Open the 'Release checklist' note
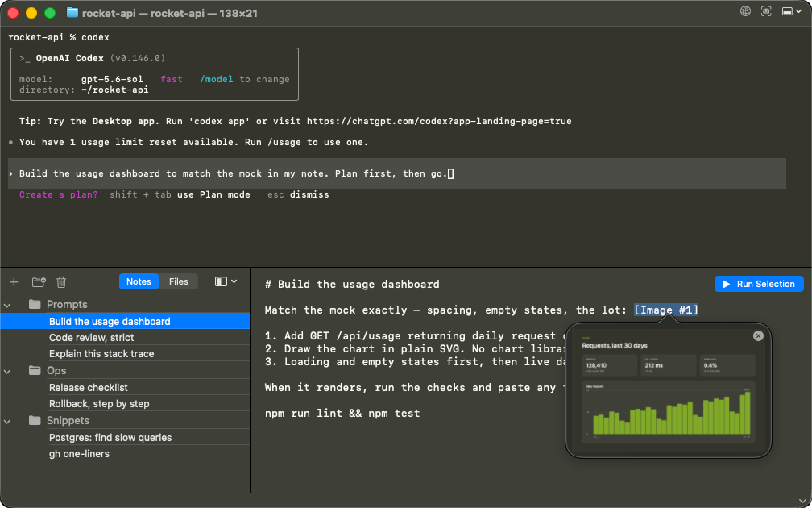 (x=125, y=387)
